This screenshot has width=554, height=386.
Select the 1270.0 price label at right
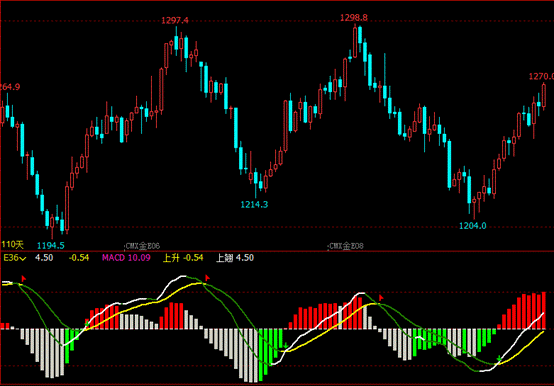(541, 76)
